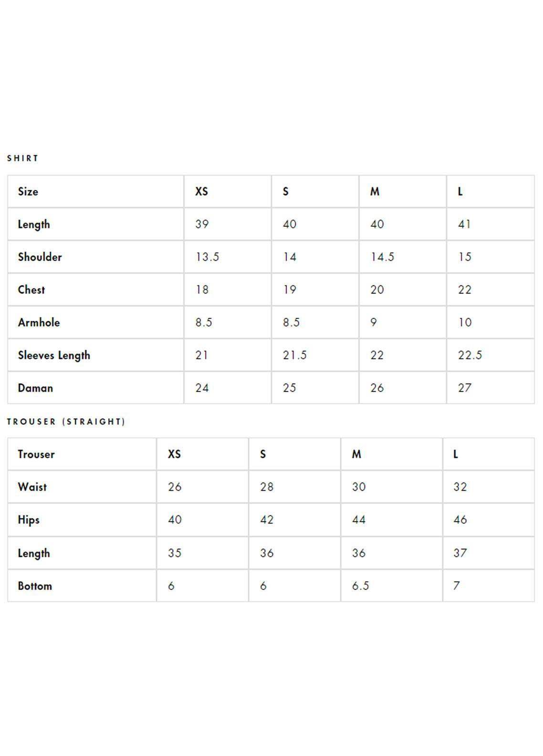Select the Size header cell in shirt table
Screen dimensions: 543x756
point(28,191)
